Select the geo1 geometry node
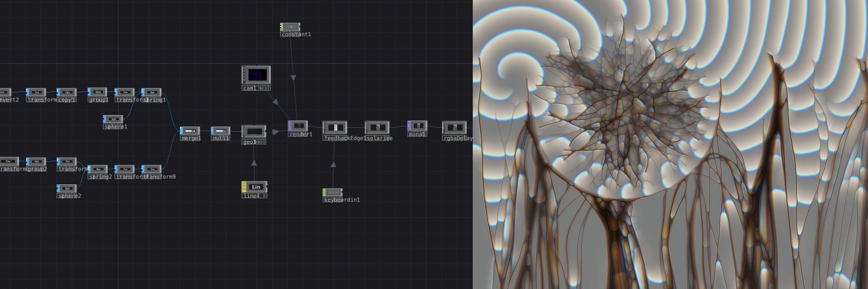868x289 pixels. (253, 131)
